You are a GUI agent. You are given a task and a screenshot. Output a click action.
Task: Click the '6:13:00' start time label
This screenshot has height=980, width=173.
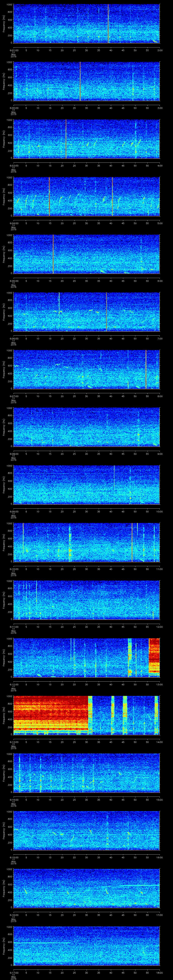pyautogui.click(x=14, y=742)
